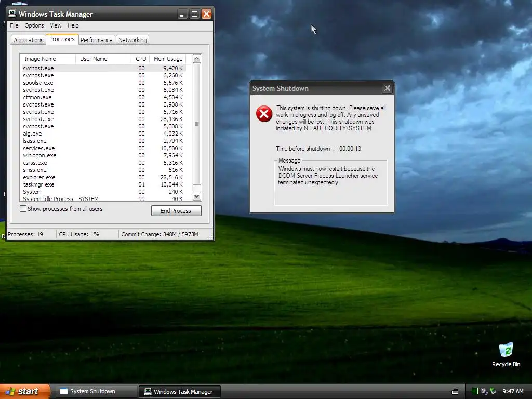Click the process list scroll down arrow
532x399 pixels.
[197, 196]
